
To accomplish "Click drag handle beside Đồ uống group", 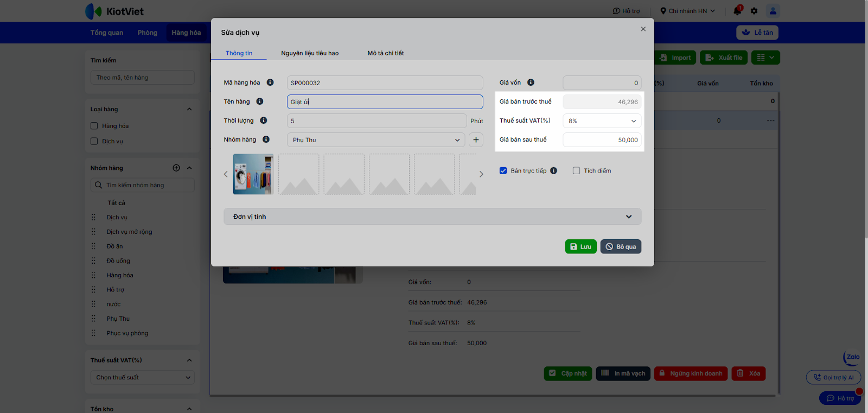I will 93,260.
